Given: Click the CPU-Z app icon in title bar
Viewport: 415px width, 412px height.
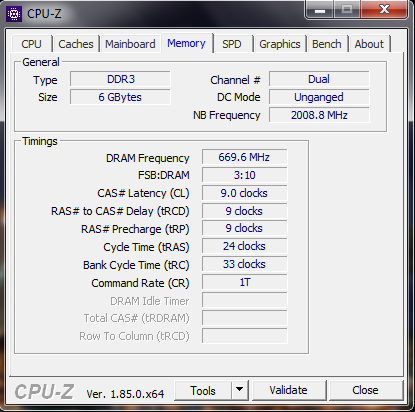Looking at the screenshot, I should (14, 14).
